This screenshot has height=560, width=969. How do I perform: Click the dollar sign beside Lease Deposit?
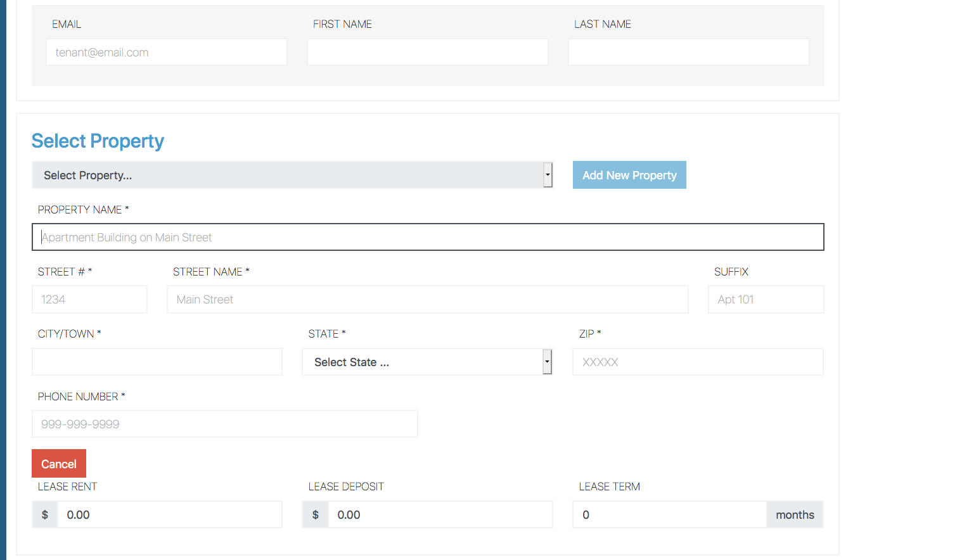[316, 514]
